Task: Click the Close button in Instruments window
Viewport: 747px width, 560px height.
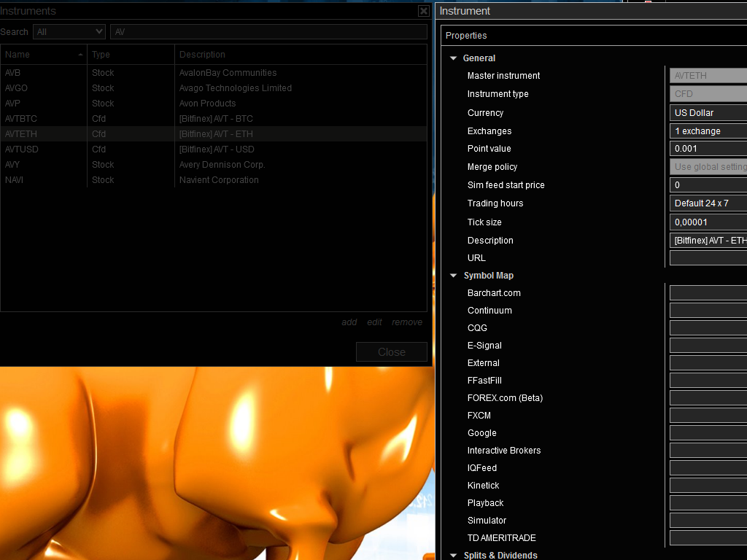Action: (392, 352)
